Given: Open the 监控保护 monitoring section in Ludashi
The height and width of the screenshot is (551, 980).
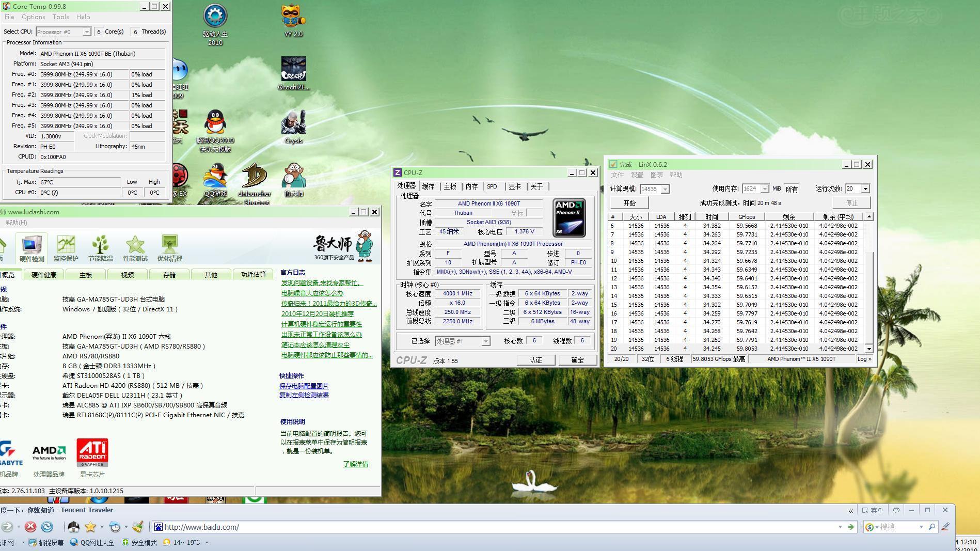Looking at the screenshot, I should pos(66,248).
